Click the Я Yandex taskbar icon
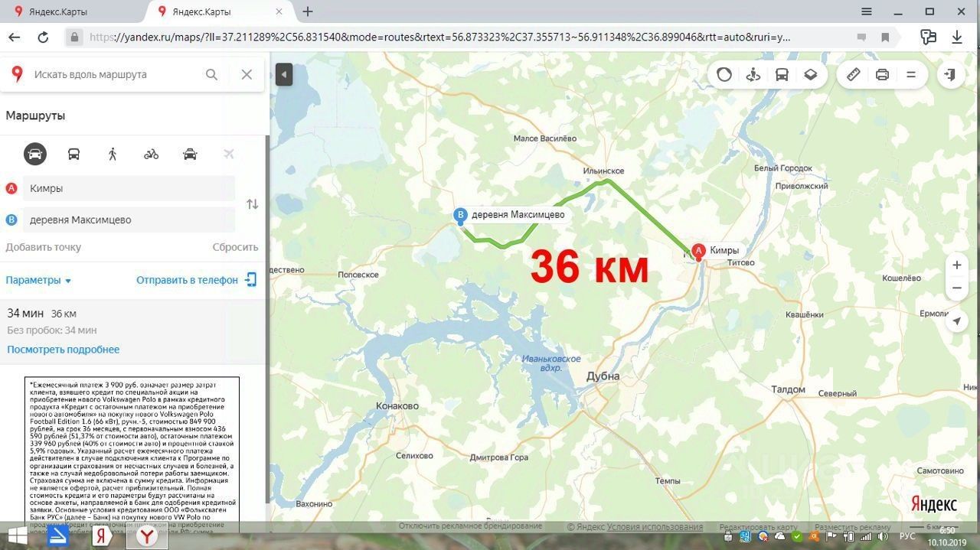Image resolution: width=980 pixels, height=550 pixels. [103, 536]
